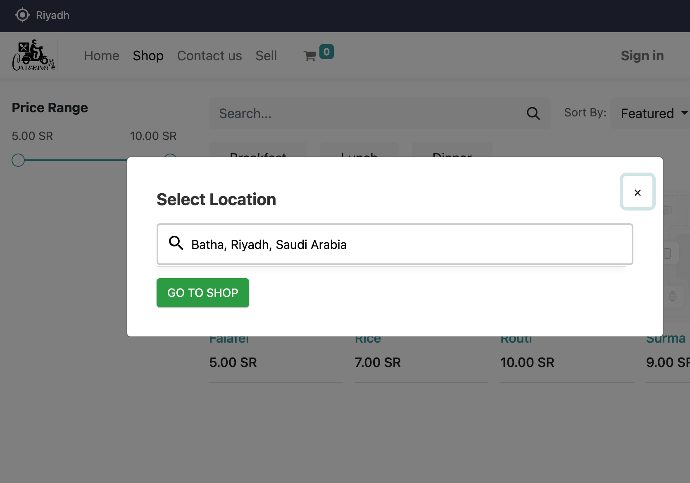
Task: Click the shopping cart icon
Action: tap(310, 56)
